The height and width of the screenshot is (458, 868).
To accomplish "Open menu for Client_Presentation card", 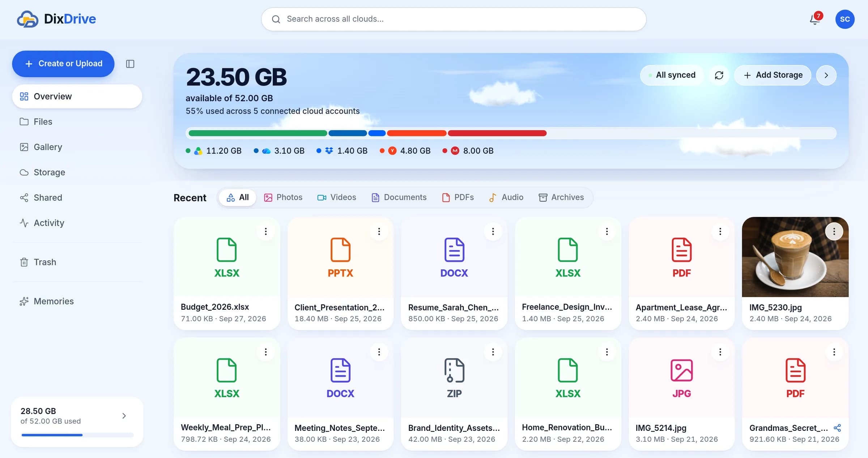I will (379, 231).
